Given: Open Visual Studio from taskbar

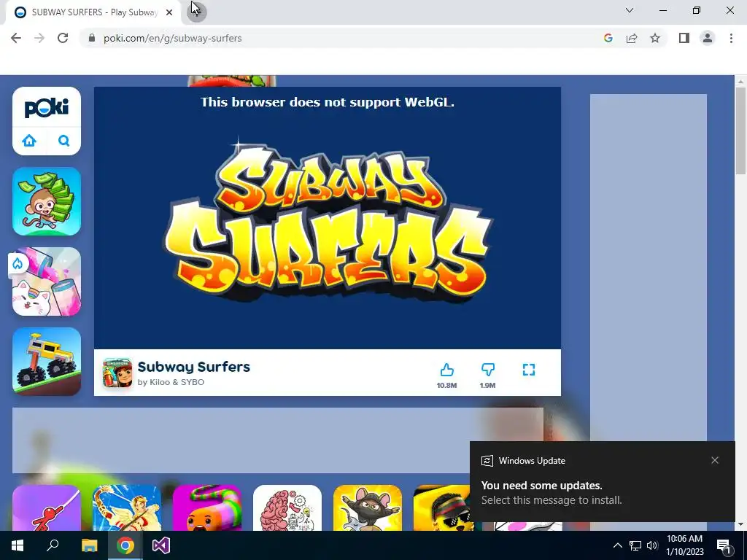Looking at the screenshot, I should 161,545.
